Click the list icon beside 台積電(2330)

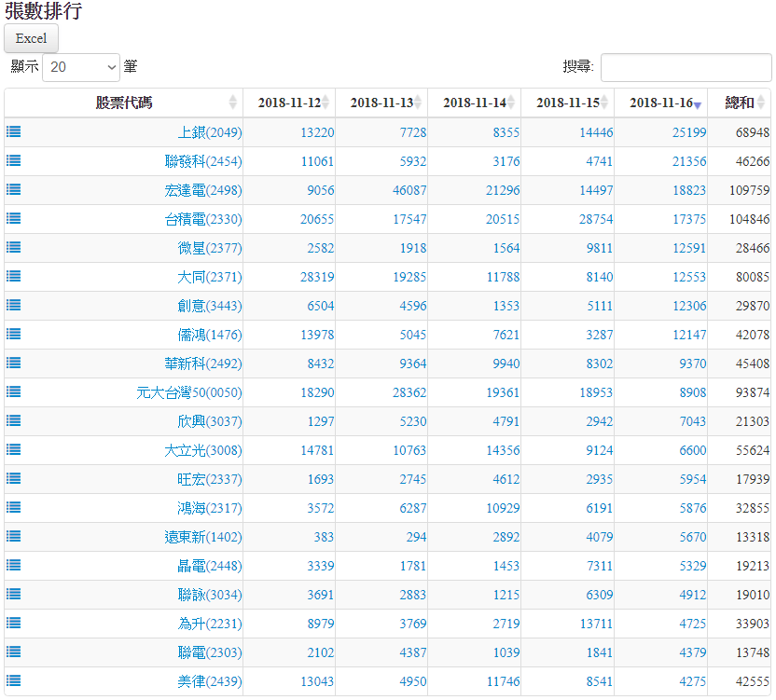[14, 218]
